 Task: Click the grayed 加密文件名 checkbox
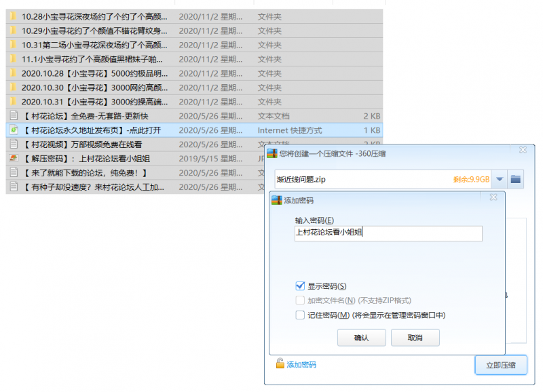pos(300,300)
